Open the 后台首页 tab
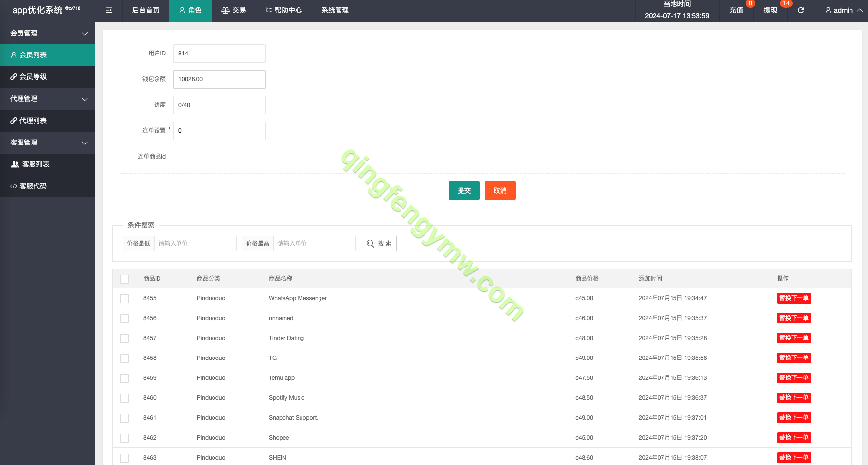This screenshot has width=868, height=465. click(x=146, y=10)
